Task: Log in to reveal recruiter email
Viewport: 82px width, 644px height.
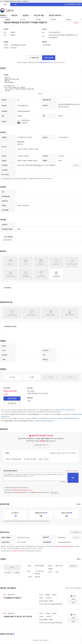Action: point(46,459)
